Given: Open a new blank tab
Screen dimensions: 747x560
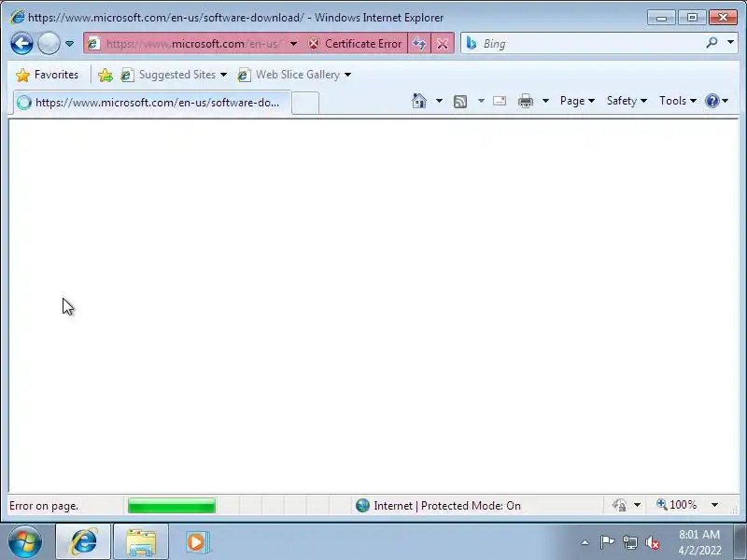Looking at the screenshot, I should coord(305,103).
